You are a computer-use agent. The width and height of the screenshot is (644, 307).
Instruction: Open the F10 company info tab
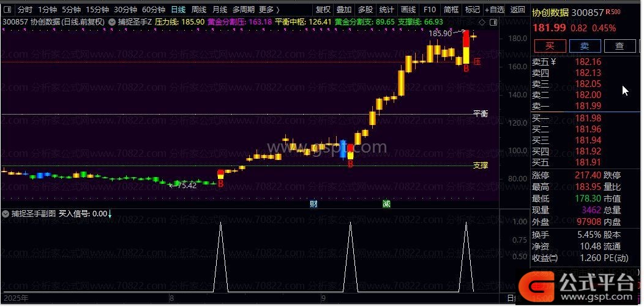[x=430, y=10]
